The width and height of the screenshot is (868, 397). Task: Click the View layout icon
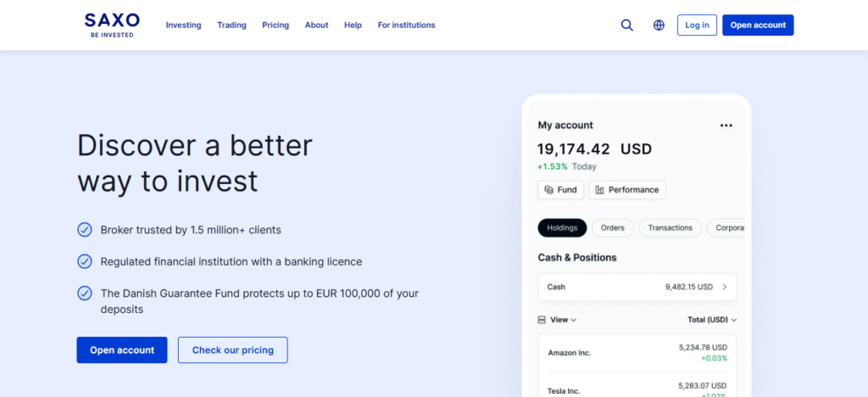[542, 320]
